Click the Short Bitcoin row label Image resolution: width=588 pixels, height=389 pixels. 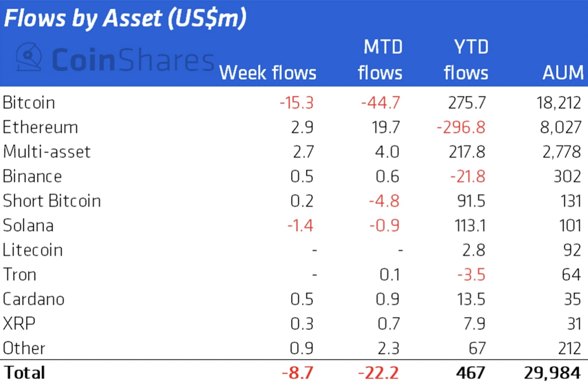click(52, 201)
